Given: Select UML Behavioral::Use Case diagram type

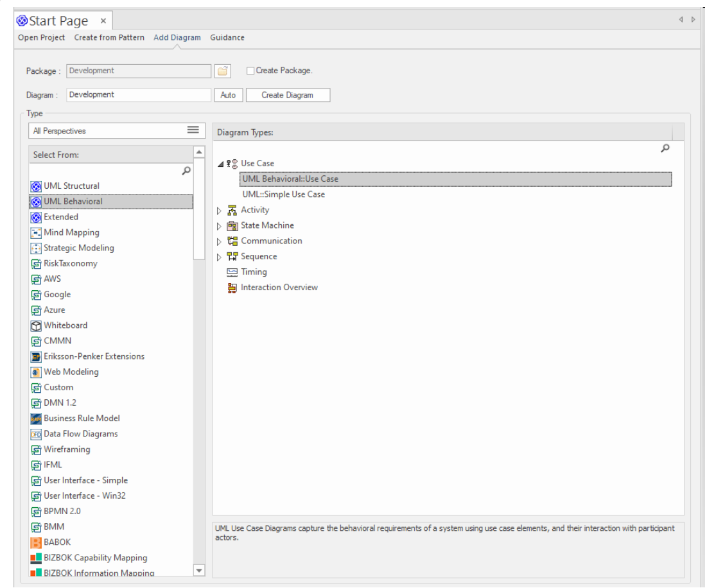Looking at the screenshot, I should (x=455, y=179).
